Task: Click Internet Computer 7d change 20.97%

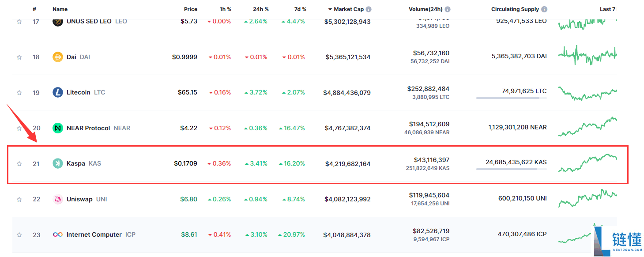Action: point(292,235)
